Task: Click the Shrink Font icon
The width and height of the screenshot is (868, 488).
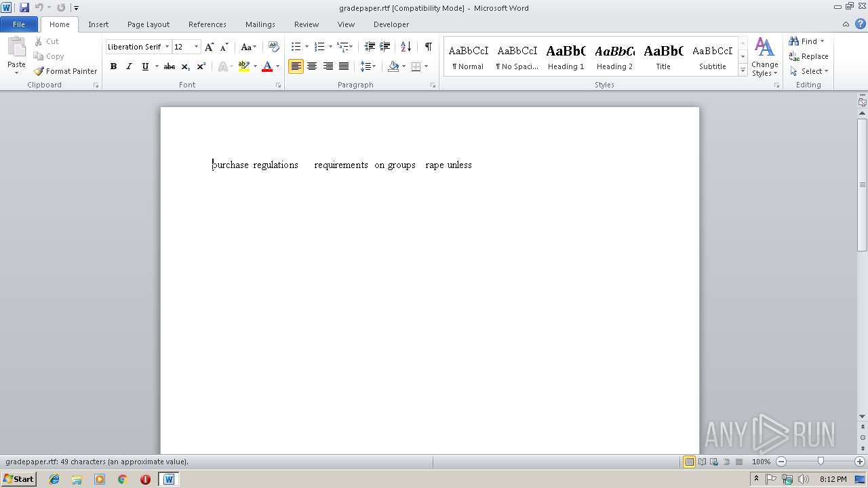Action: pos(224,47)
